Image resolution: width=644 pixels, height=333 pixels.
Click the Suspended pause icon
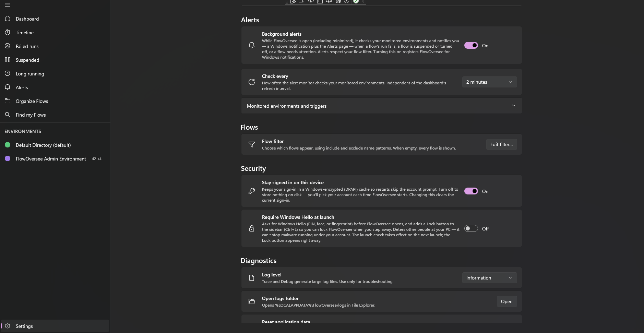(8, 60)
